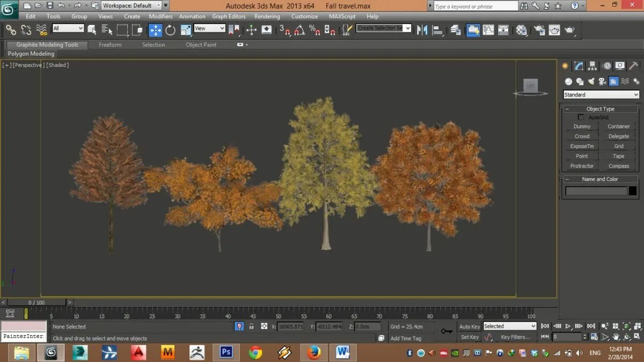Image resolution: width=644 pixels, height=362 pixels.
Task: Open the Rendering menu
Action: (x=267, y=17)
